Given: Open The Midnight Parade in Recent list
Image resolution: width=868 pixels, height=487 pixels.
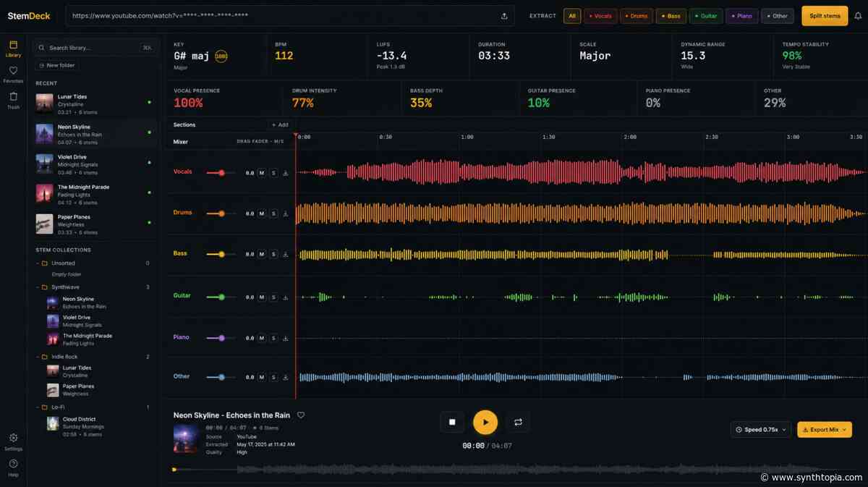Looking at the screenshot, I should click(95, 194).
